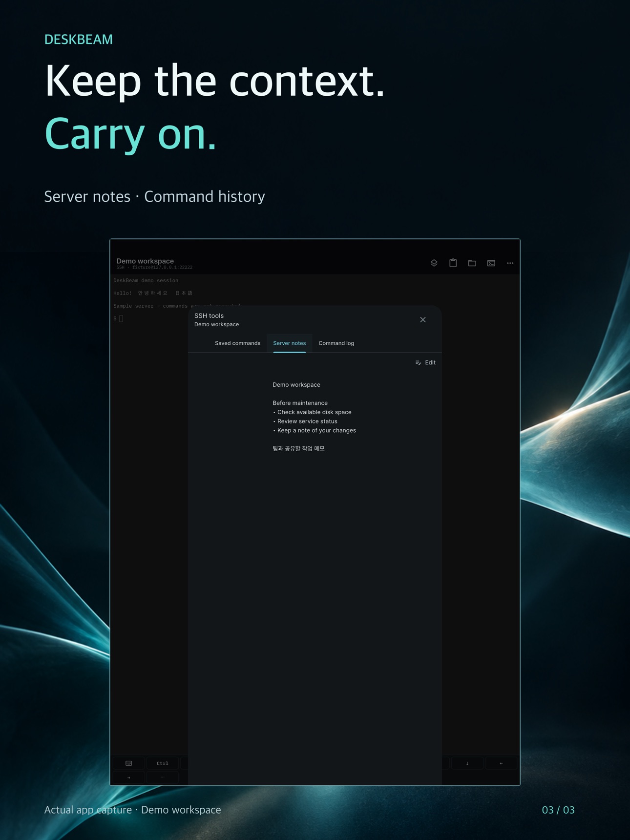This screenshot has width=630, height=840.
Task: Click the 'SSH tools' panel title
Action: (209, 316)
